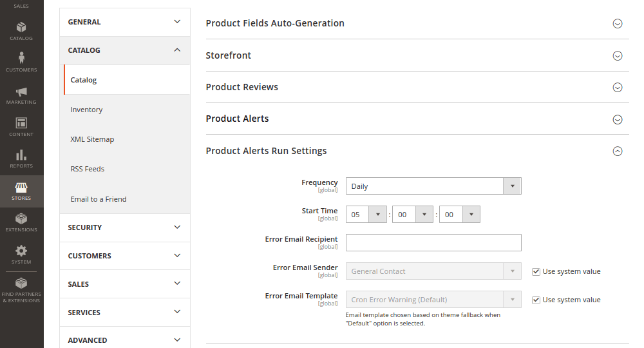Expand the Services config tab
Screen dimensions: 644x348
click(125, 313)
